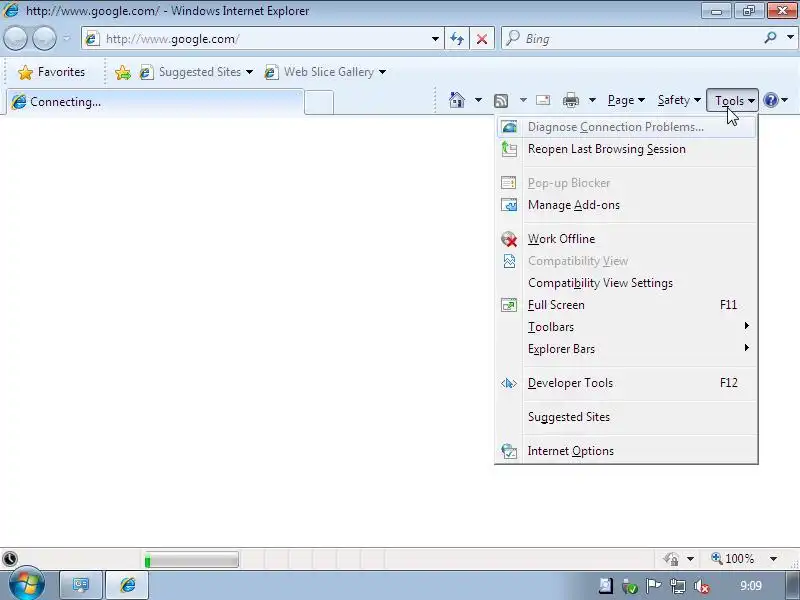Click the Pop-up Blocker entry
This screenshot has height=600, width=800.
point(627,183)
